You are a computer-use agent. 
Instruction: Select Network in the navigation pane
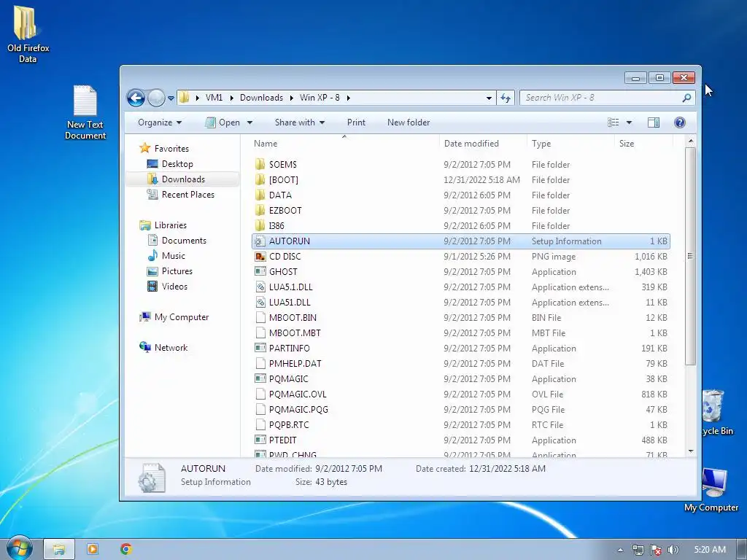[x=171, y=348]
